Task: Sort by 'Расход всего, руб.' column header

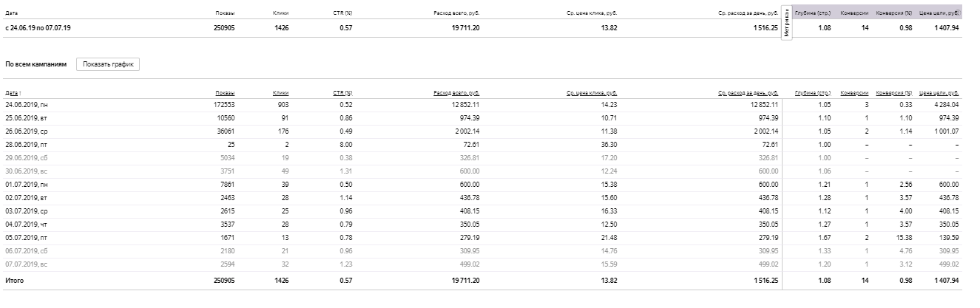Action: [456, 93]
